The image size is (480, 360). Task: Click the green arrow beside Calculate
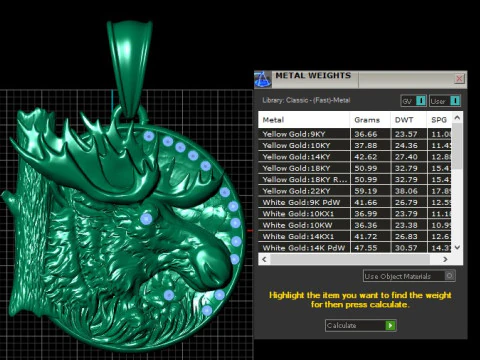point(390,325)
